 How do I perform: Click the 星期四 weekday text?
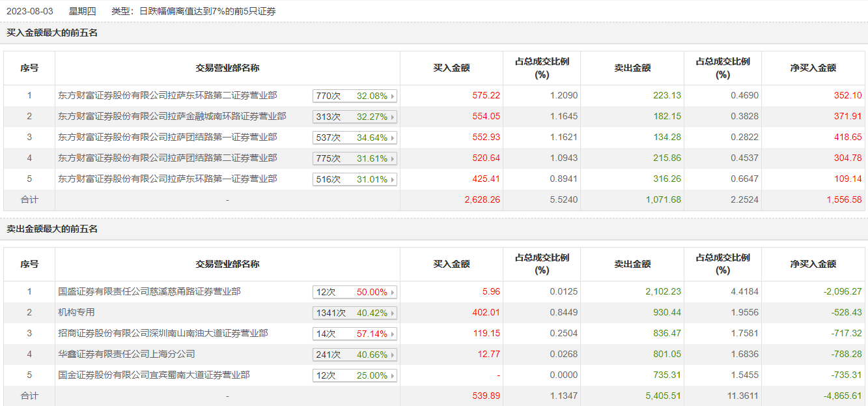[83, 11]
